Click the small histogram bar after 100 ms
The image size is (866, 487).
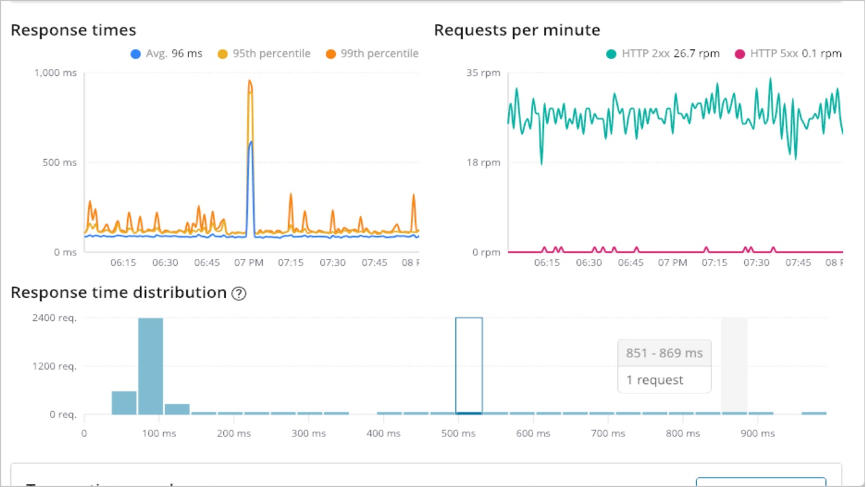(x=177, y=409)
